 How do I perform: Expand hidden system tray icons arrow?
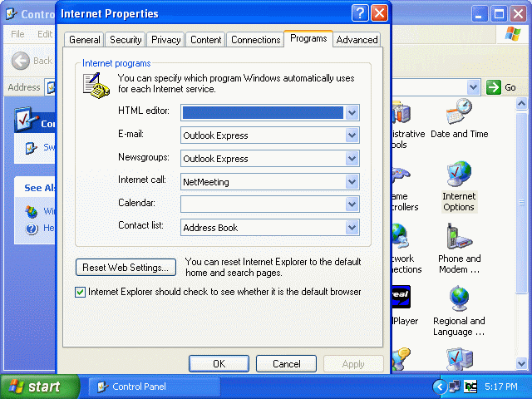click(440, 387)
